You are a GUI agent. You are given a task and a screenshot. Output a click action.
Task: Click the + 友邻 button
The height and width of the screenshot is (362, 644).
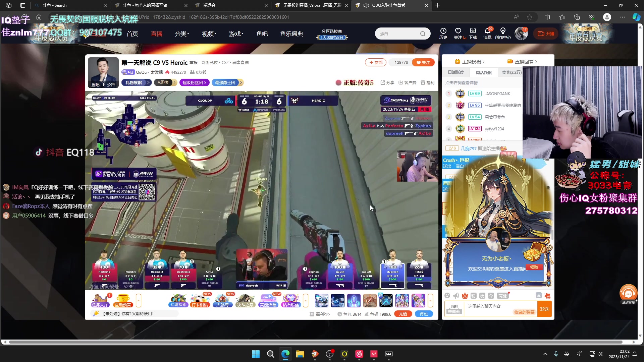coord(376,62)
